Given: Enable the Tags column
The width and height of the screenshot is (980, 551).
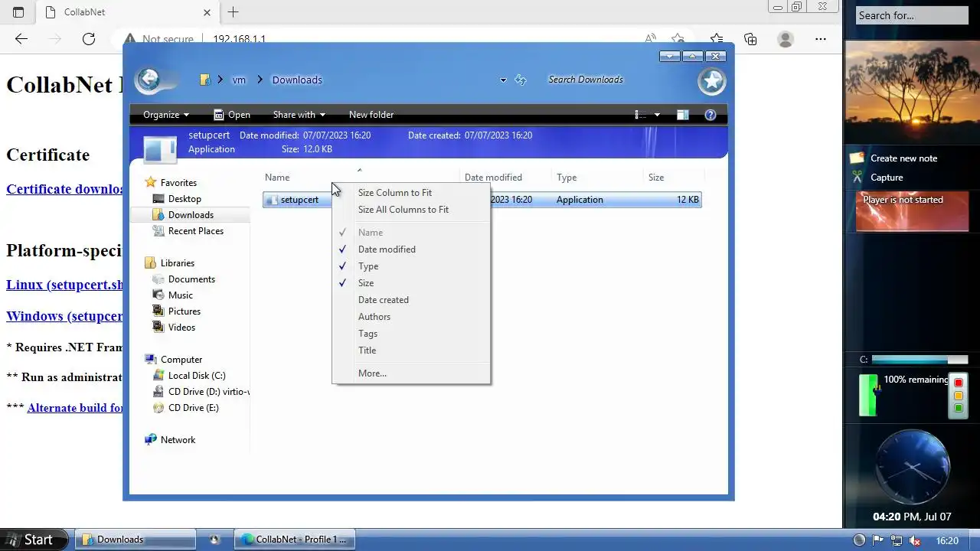Looking at the screenshot, I should [411, 334].
